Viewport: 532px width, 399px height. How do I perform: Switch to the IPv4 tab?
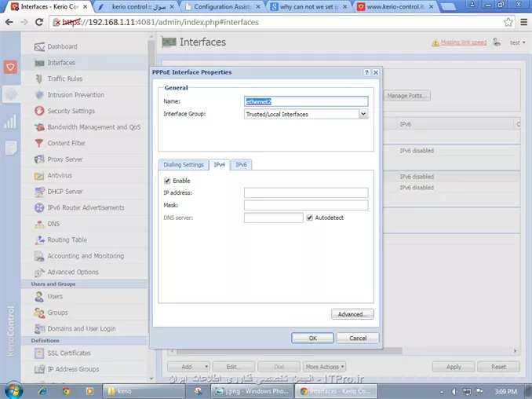(220, 165)
